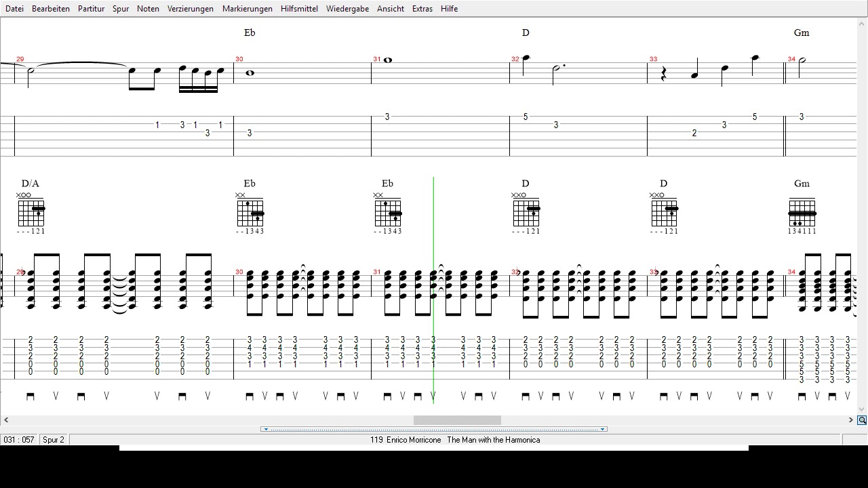868x488 pixels.
Task: Click the quarter rest in upper measure 33
Action: click(664, 75)
